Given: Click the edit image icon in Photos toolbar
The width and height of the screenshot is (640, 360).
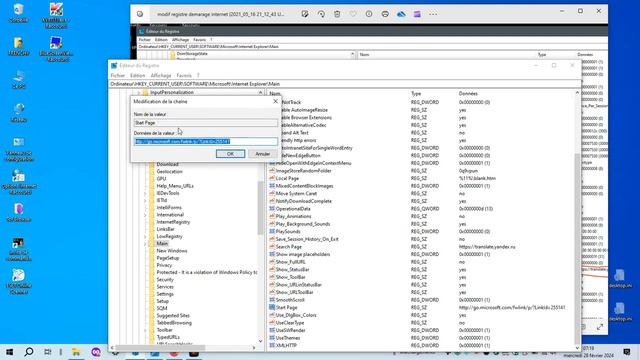Looking at the screenshot, I should [x=305, y=14].
